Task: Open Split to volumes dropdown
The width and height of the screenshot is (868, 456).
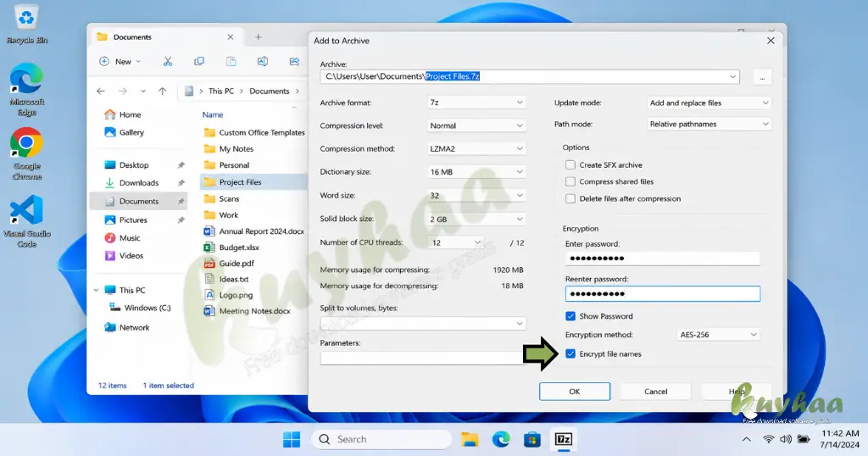Action: (423, 324)
